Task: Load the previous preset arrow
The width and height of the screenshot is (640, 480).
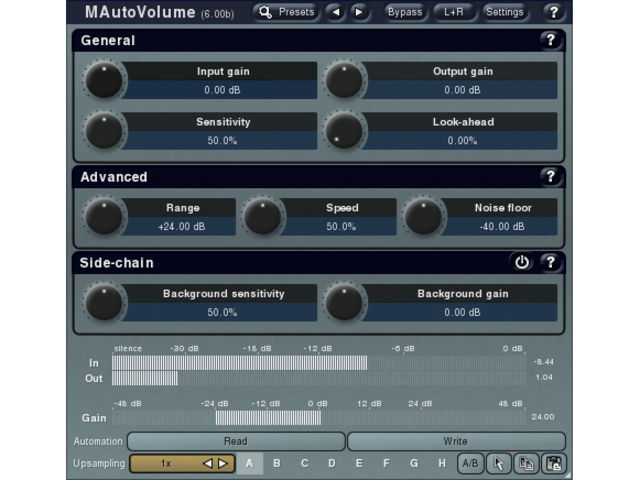Action: coord(336,12)
